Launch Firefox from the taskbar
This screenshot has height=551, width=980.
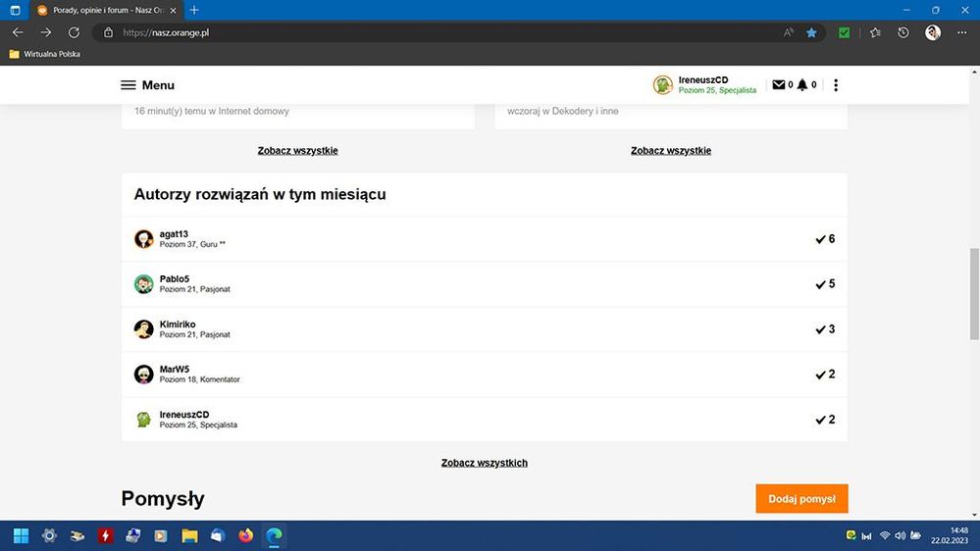(246, 535)
